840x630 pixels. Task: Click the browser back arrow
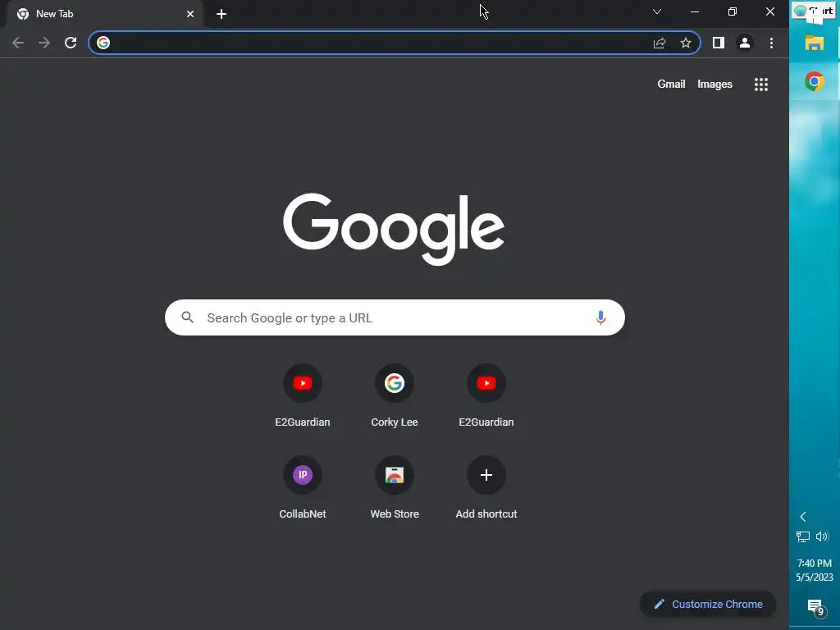point(18,43)
